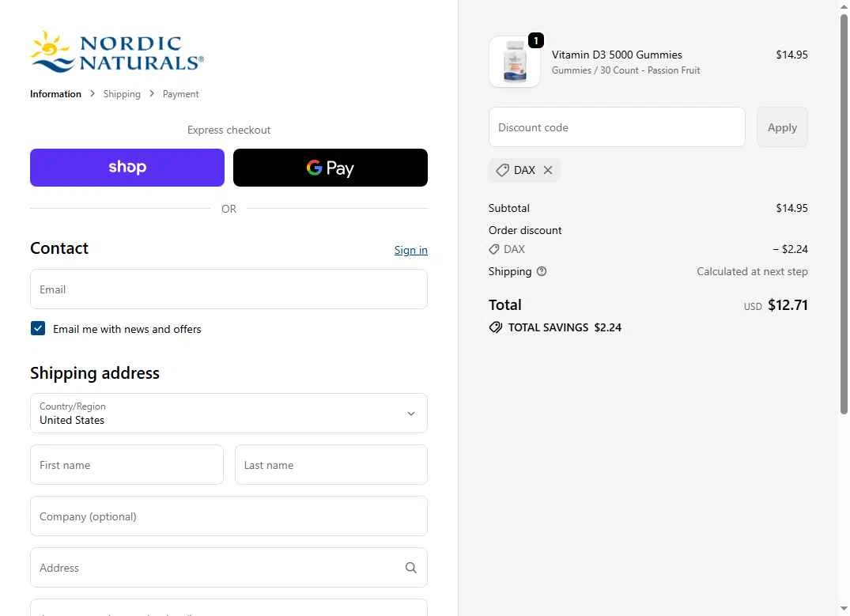Viewport: 850px width, 616px height.
Task: Click the Express checkout label
Action: pos(229,130)
